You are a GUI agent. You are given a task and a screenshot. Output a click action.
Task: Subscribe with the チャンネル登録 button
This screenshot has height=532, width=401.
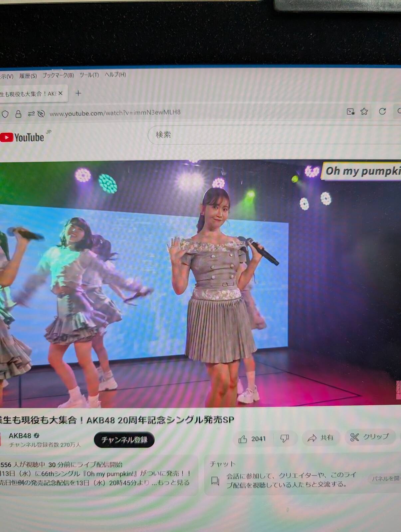(x=124, y=440)
